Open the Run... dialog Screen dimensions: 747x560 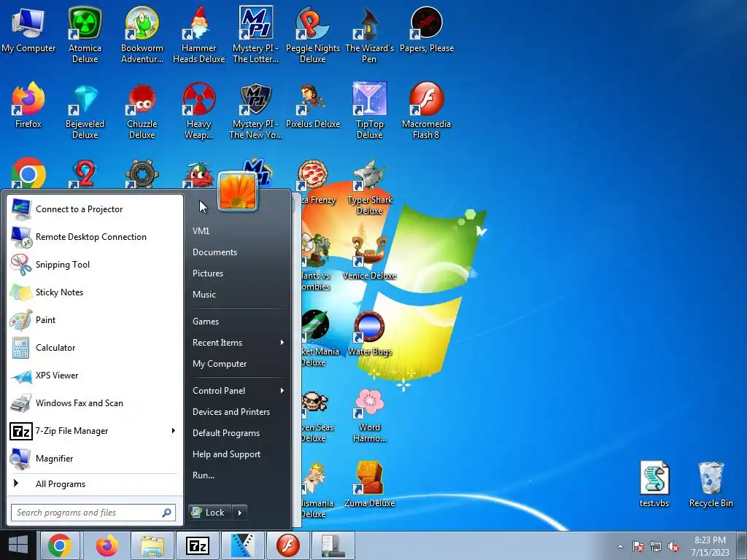[x=204, y=475]
